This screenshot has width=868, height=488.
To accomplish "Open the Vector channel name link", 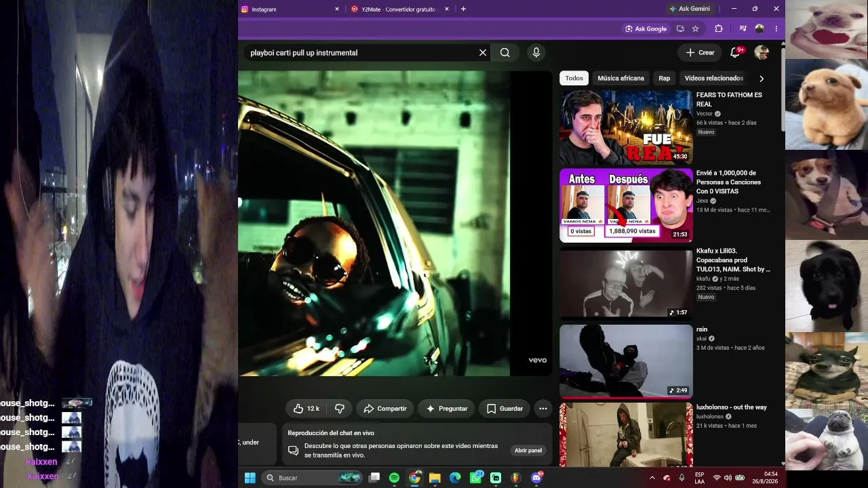I will (705, 114).
